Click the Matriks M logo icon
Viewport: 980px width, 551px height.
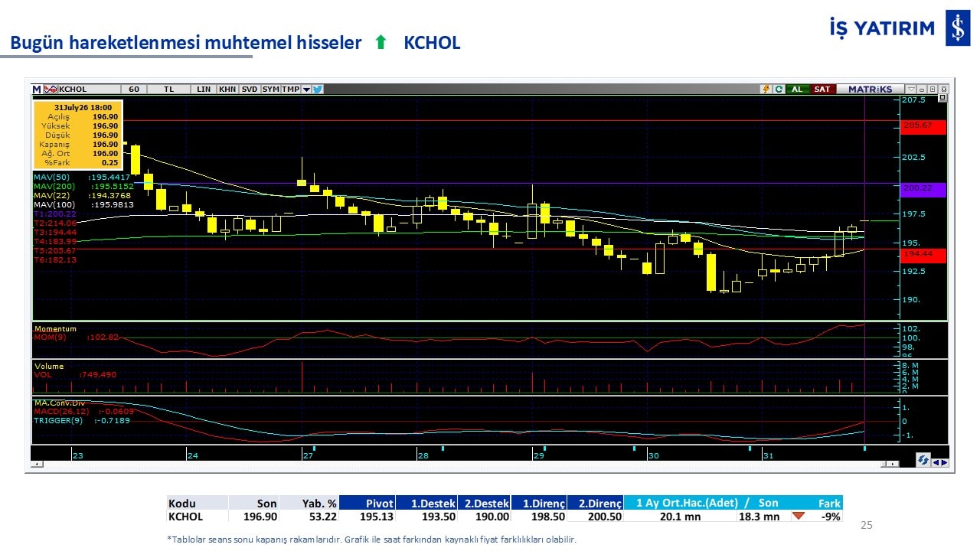[37, 89]
